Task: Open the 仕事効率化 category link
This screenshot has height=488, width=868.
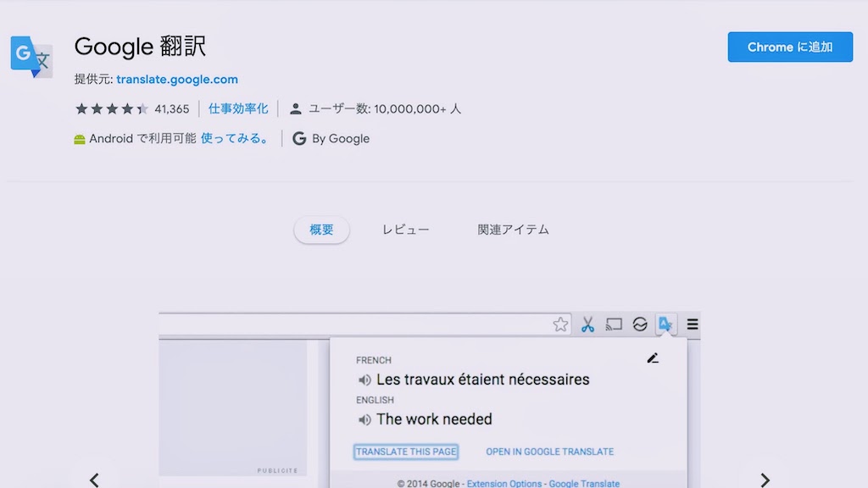Action: point(238,108)
